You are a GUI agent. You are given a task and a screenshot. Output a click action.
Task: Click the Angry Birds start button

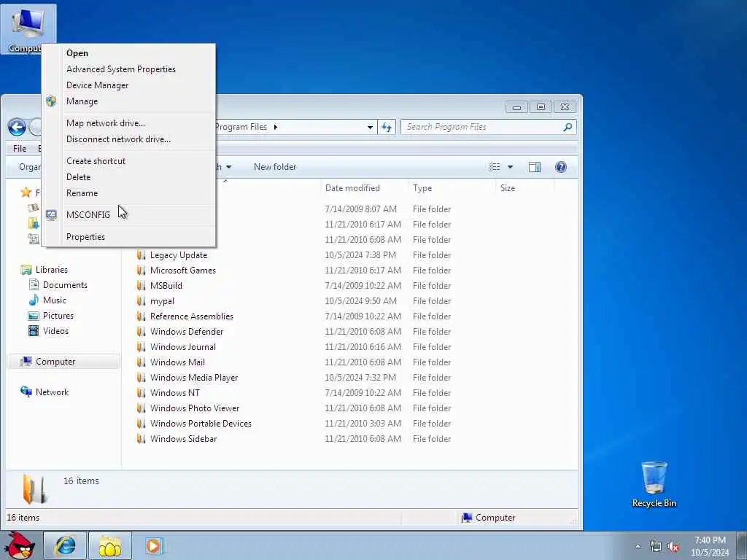[x=20, y=545]
